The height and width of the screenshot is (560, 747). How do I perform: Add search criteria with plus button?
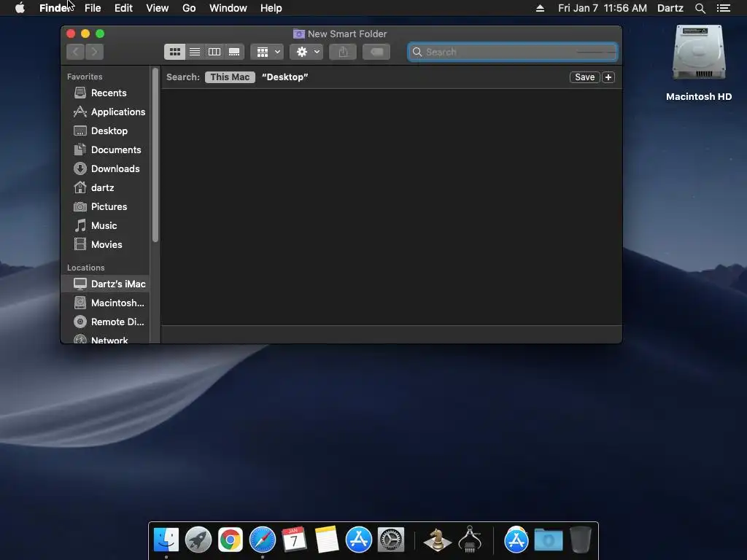coord(608,77)
